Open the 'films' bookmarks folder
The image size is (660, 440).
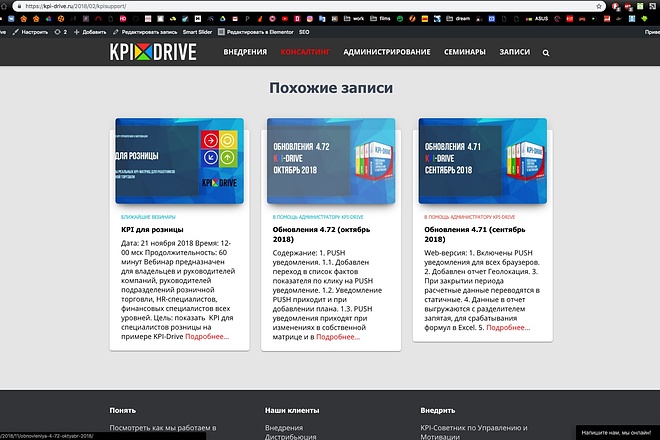(380, 19)
